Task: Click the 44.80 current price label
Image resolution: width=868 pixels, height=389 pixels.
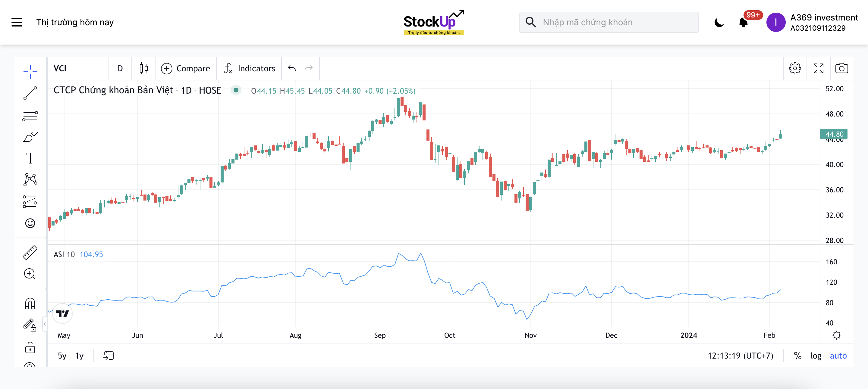Action: 834,134
